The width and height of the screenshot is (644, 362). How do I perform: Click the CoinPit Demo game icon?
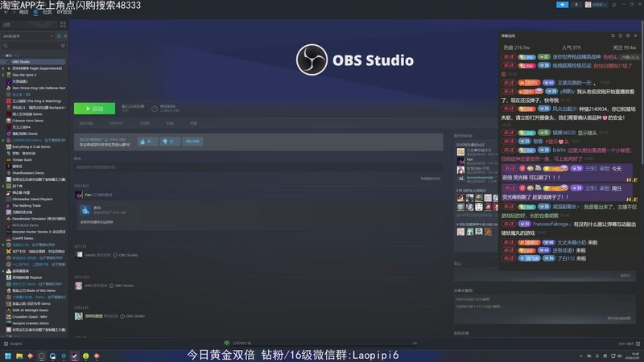point(9,238)
